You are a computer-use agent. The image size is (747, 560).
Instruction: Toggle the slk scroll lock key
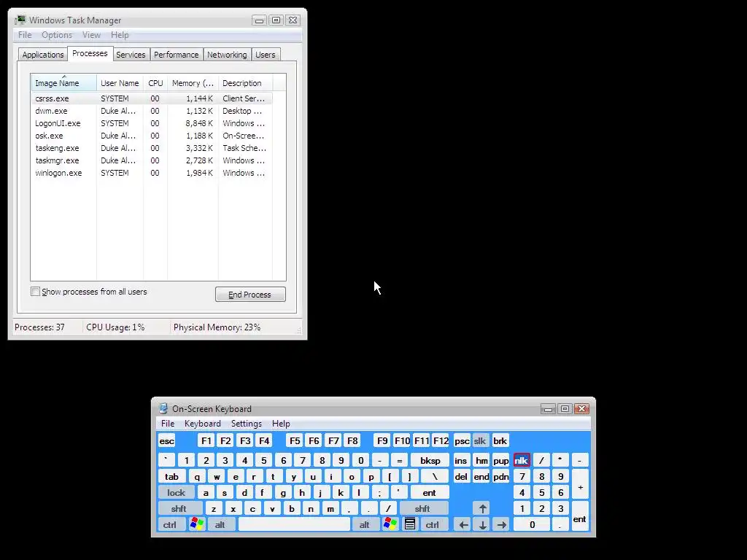coord(480,441)
